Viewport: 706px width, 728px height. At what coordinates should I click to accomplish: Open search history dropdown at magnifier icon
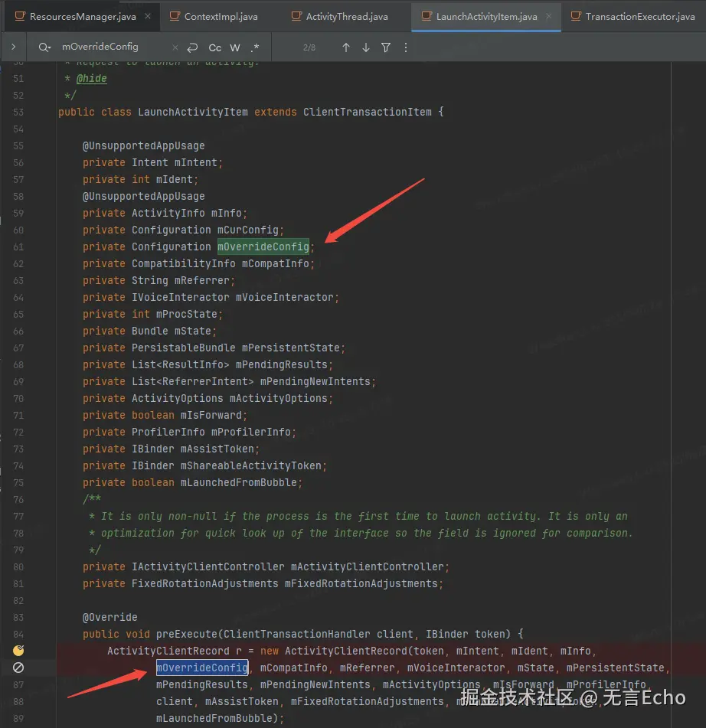pos(44,47)
